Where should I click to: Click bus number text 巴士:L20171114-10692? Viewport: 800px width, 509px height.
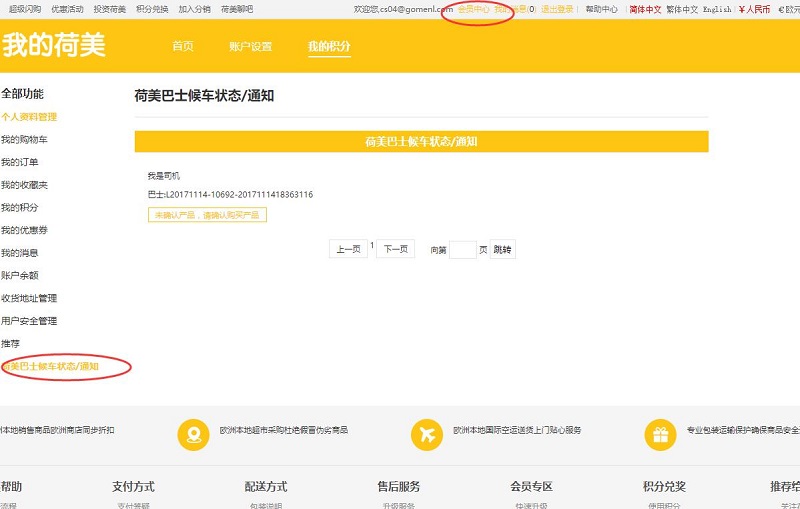point(231,194)
